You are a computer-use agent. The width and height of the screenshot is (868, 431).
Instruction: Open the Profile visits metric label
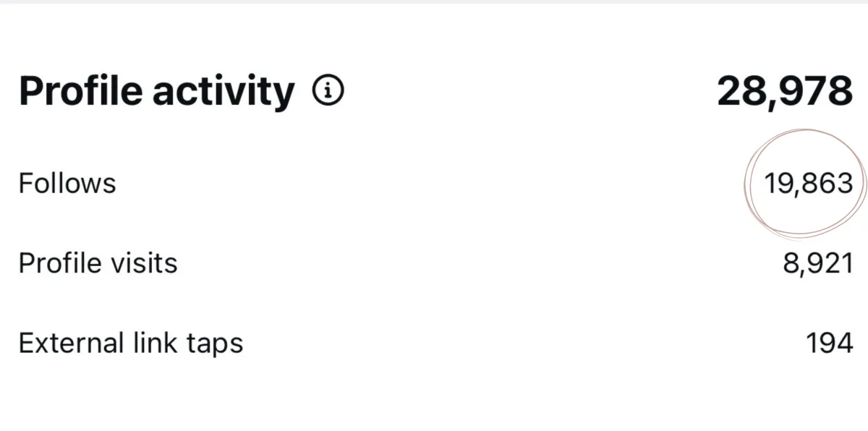click(98, 263)
